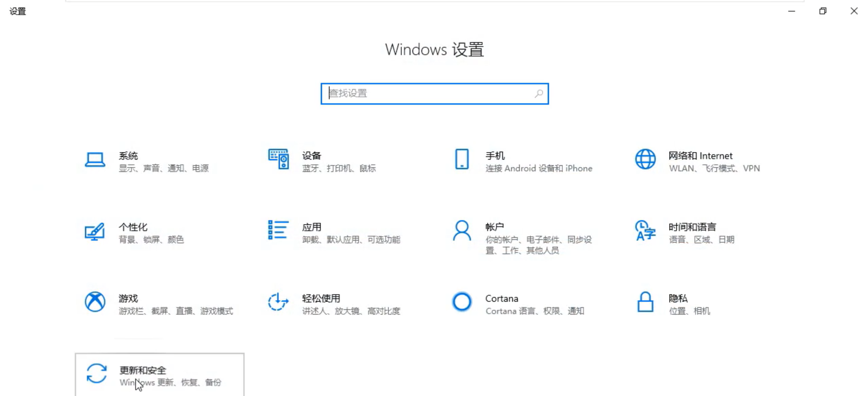Click the 游戏 heading

(128, 299)
